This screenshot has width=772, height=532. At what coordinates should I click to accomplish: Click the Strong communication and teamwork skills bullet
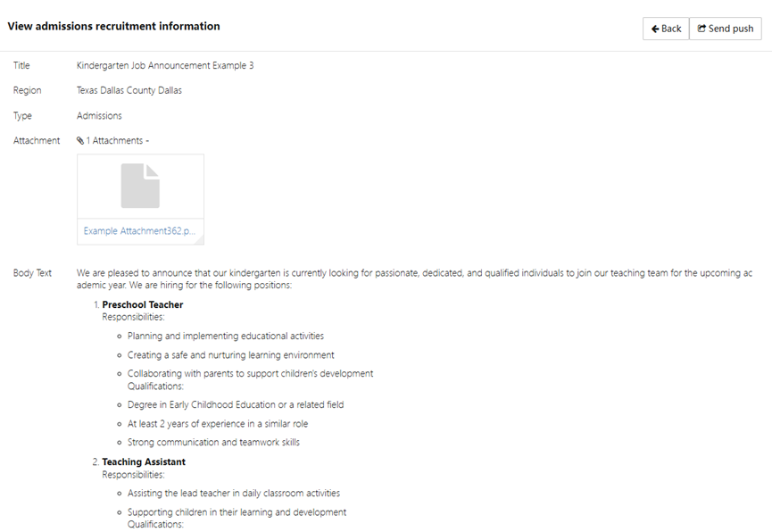click(x=213, y=443)
